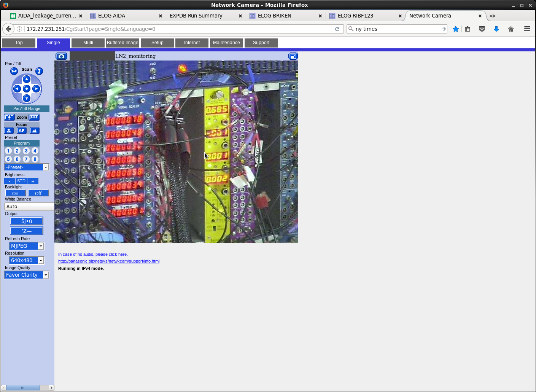This screenshot has height=392, width=536.
Task: Open the Image Quality Favor Clarity dropdown
Action: click(27, 275)
